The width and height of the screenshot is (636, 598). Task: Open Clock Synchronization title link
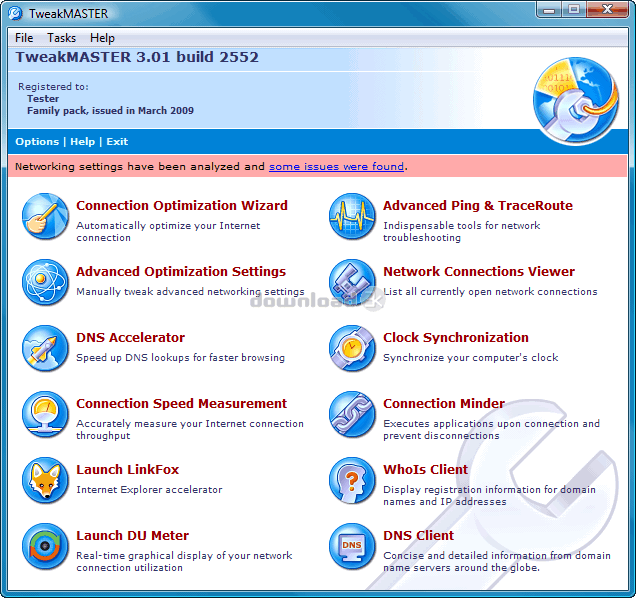pyautogui.click(x=456, y=338)
